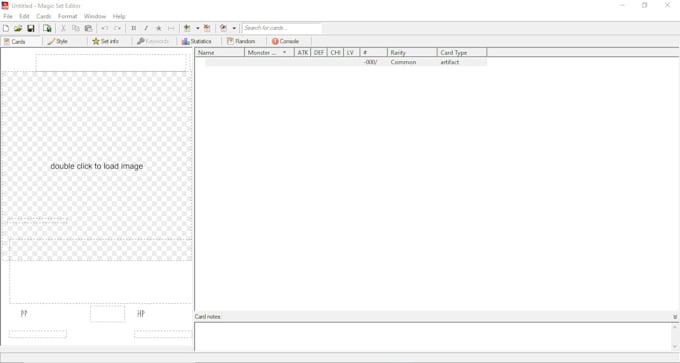This screenshot has width=680, height=363.
Task: Click the bottom-left card footer field
Action: (x=38, y=334)
